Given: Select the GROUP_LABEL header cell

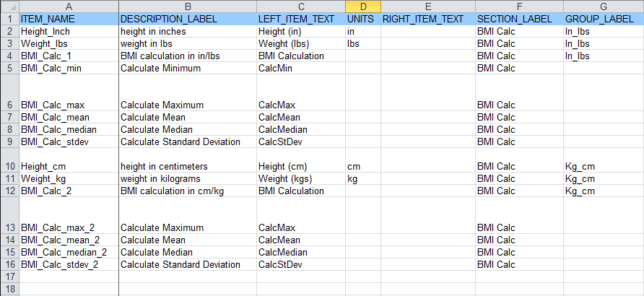Looking at the screenshot, I should pyautogui.click(x=604, y=18).
